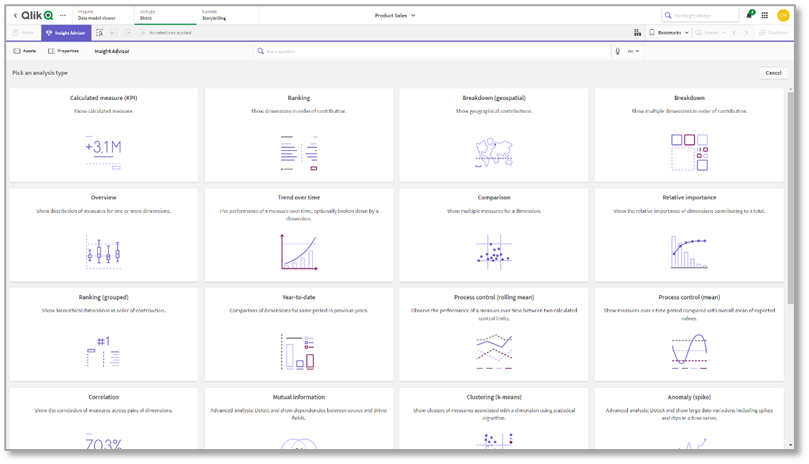Toggle the Properties panel
809x464 pixels.
pos(63,51)
